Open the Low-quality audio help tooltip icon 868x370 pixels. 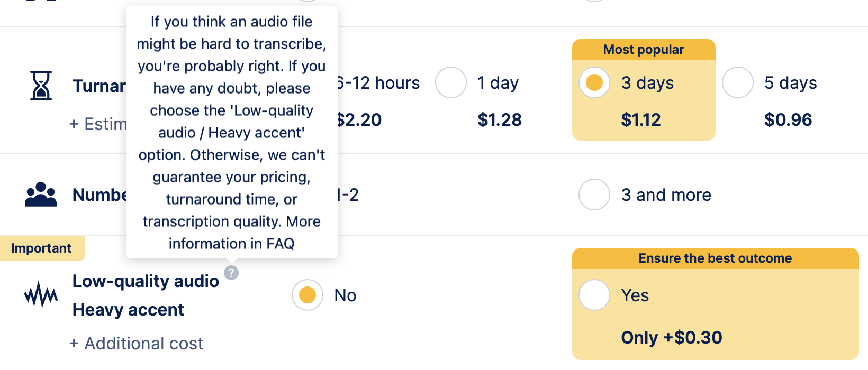coord(231,273)
